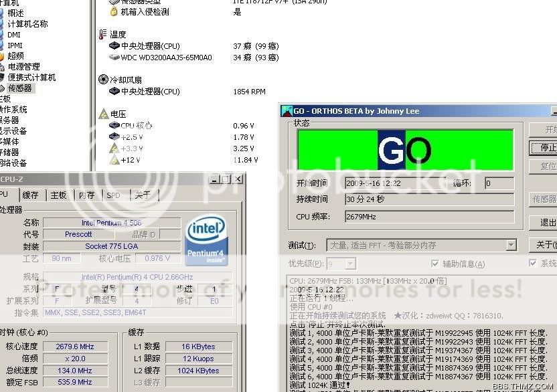Switch to the 主板 tab in CPU-Z
The width and height of the screenshot is (557, 392).
59,195
